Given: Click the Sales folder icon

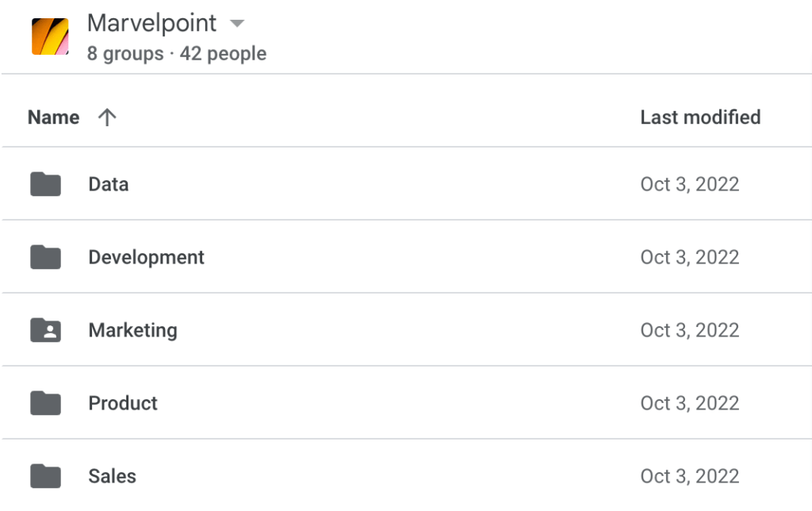Looking at the screenshot, I should [x=45, y=476].
